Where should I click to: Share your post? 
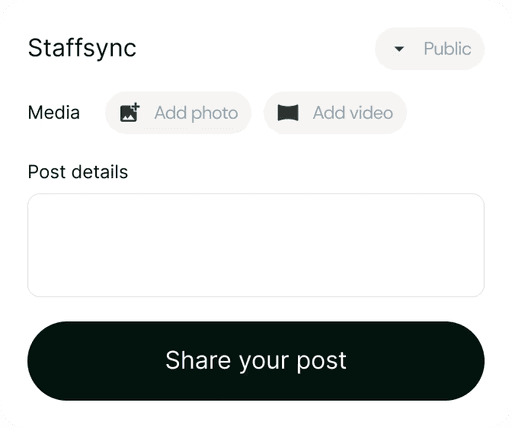pyautogui.click(x=256, y=361)
